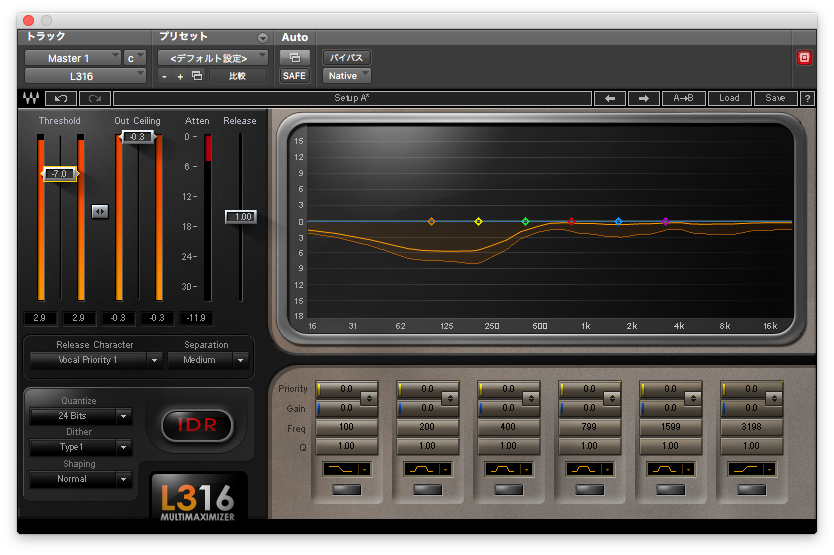Toggle the on/off button under 100 band
The image size is (834, 555).
[x=347, y=490]
